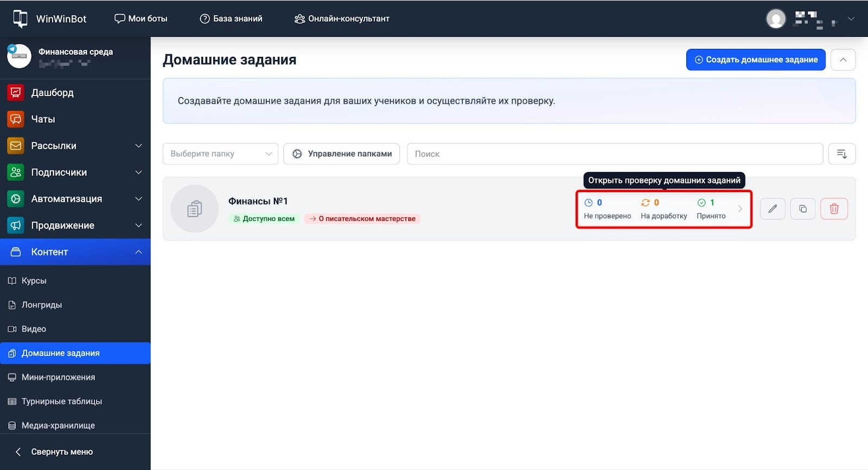The image size is (868, 470).
Task: Open the Дашборд section in the sidebar
Action: [52, 93]
